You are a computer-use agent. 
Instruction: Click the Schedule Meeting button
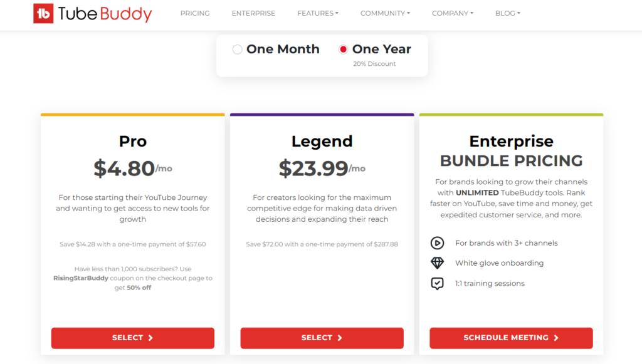tap(511, 338)
